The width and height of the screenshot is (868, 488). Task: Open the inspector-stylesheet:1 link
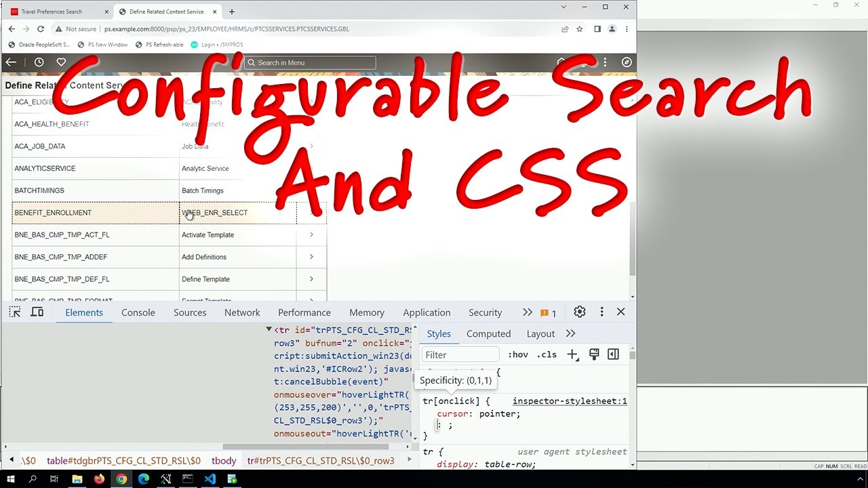(x=570, y=401)
